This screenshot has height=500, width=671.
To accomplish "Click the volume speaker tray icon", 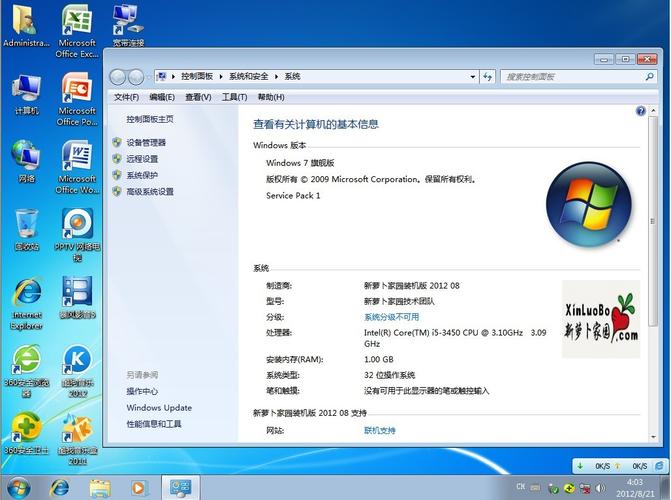I will pyautogui.click(x=600, y=488).
